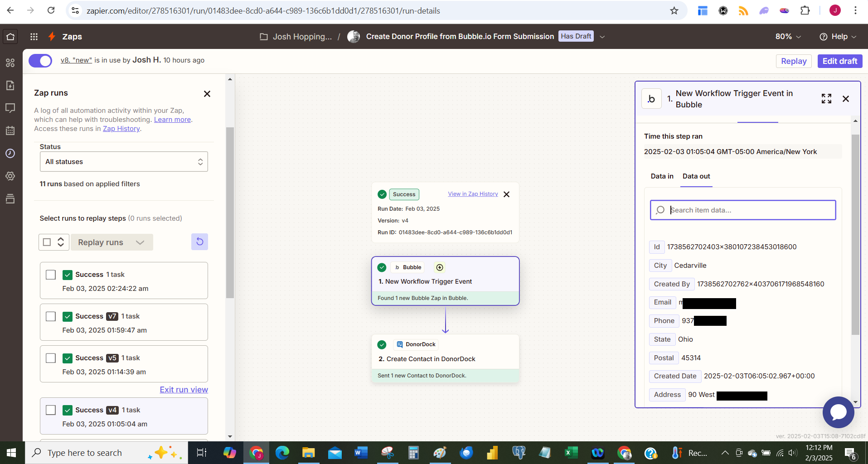Screen dimensions: 868x464
Task: Close the Bubble step details panel
Action: point(846,99)
